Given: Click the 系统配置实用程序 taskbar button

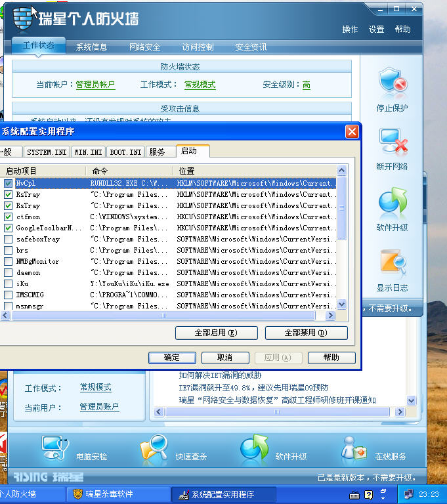Looking at the screenshot, I should pos(223,494).
